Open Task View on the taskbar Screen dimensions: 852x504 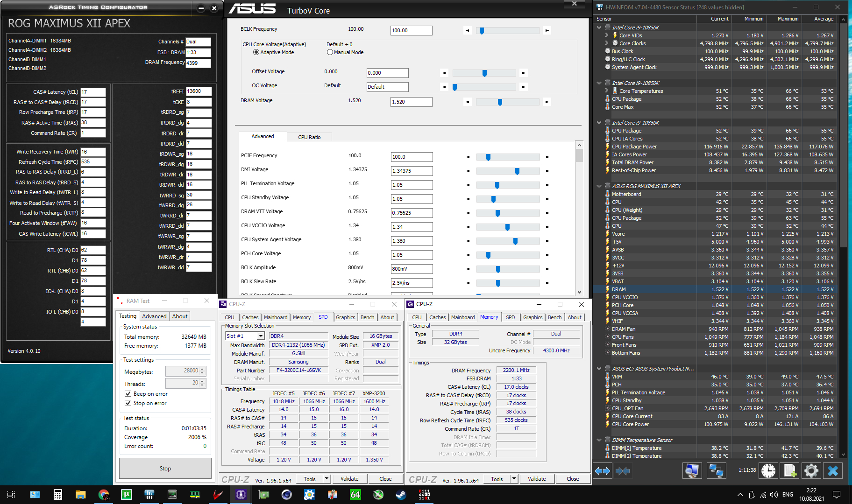click(x=12, y=495)
